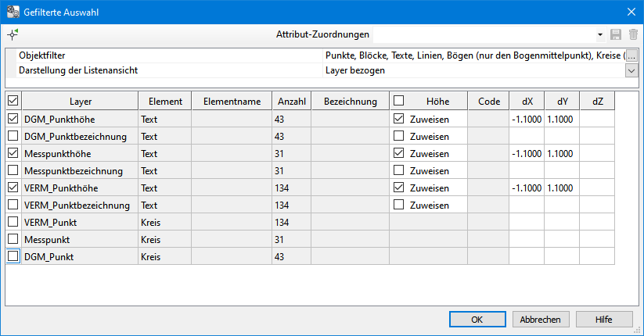
Task: Open the Attribut-Zuordnungen dropdown
Action: pos(599,35)
